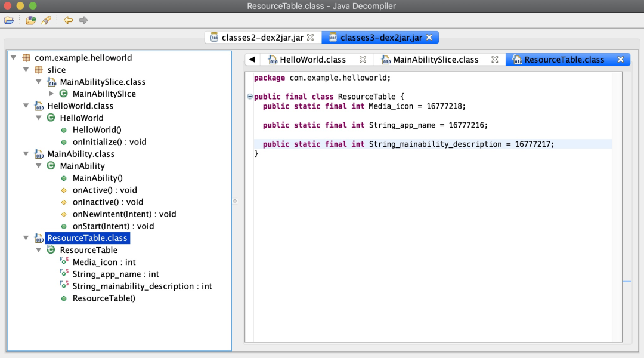Expand the MainAbilitySlice class node

pyautogui.click(x=51, y=94)
